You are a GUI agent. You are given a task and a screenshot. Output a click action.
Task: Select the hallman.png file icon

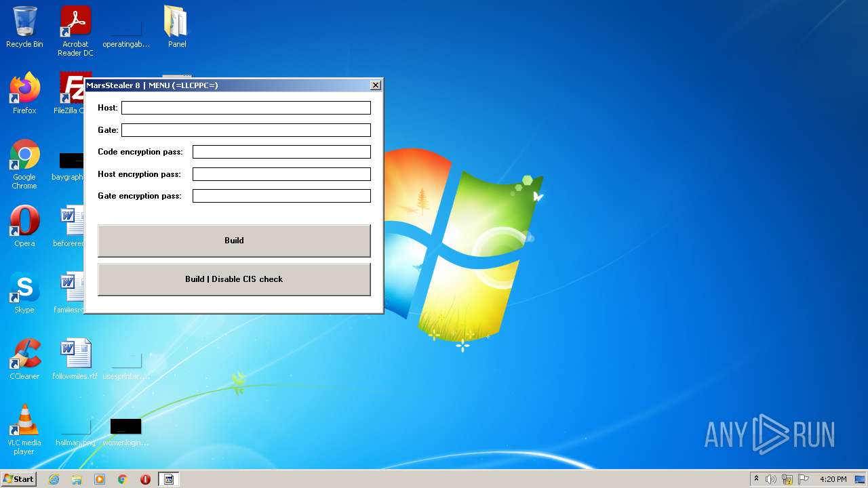click(75, 432)
